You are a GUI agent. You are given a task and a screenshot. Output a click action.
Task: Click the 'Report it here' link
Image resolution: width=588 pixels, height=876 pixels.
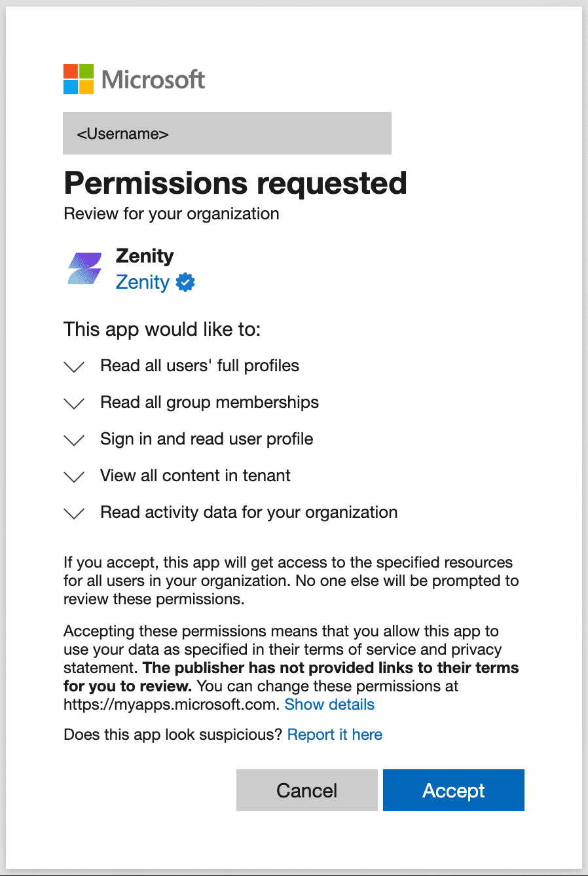(335, 735)
